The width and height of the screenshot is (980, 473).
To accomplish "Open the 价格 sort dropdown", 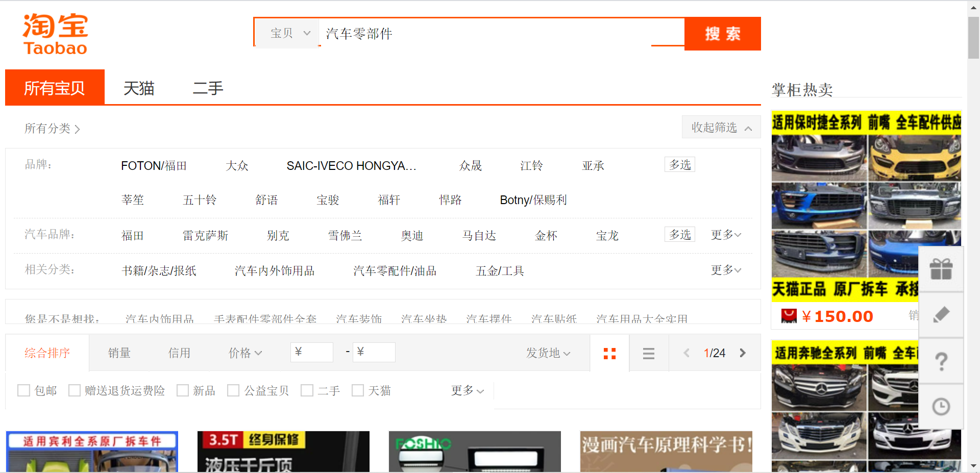I will tap(245, 353).
